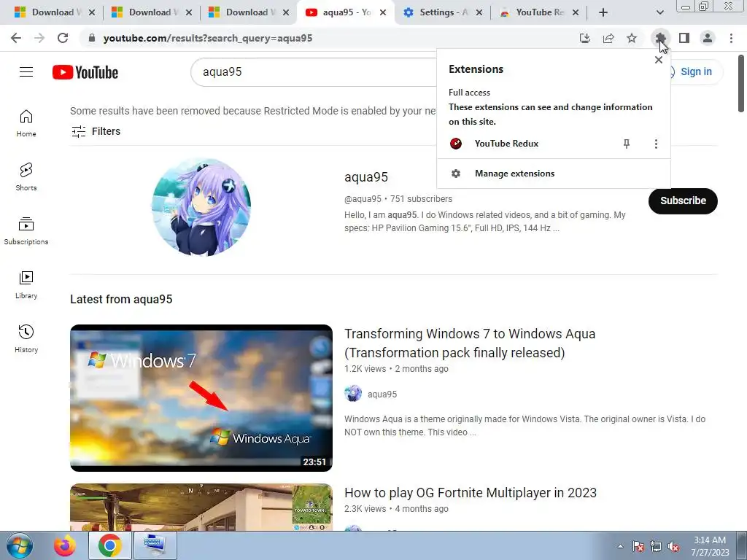Click the Chrome taskbar icon

110,545
